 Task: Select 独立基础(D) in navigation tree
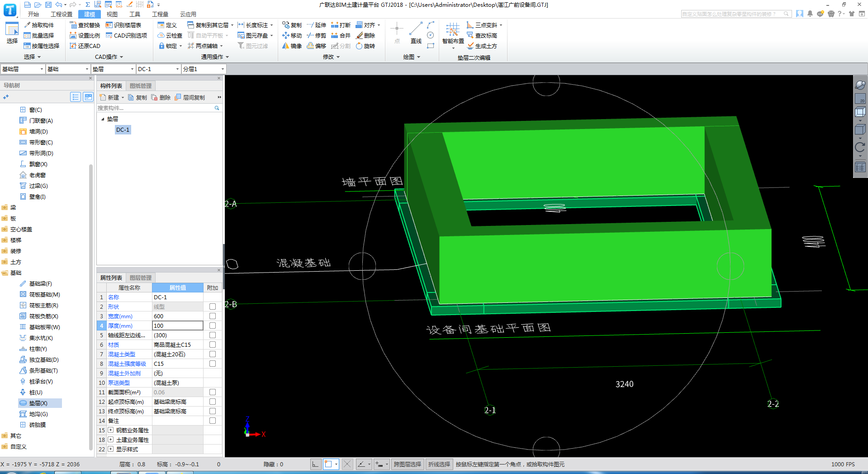tap(39, 359)
